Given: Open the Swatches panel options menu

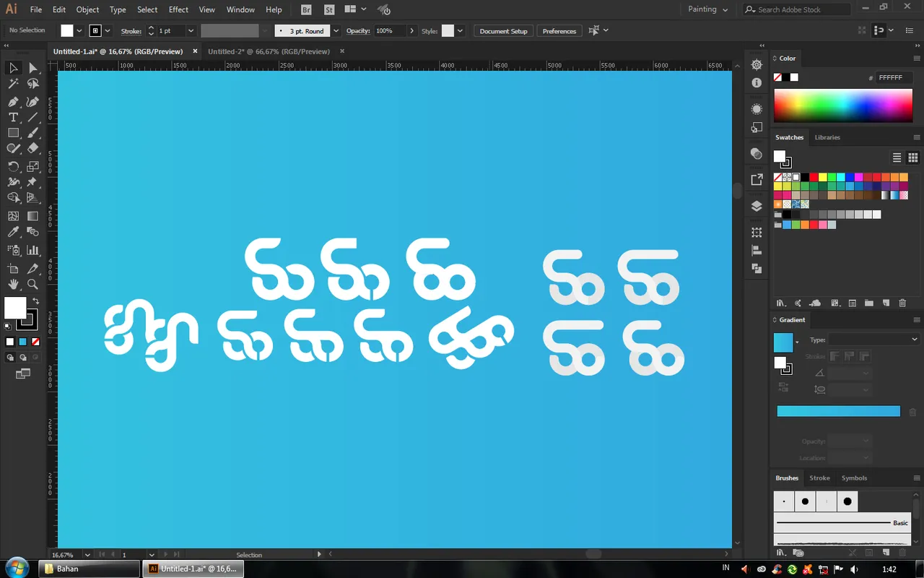Looking at the screenshot, I should 917,137.
